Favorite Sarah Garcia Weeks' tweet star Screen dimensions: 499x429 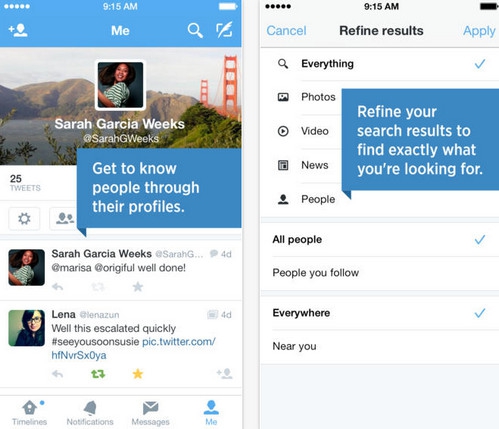coord(138,287)
